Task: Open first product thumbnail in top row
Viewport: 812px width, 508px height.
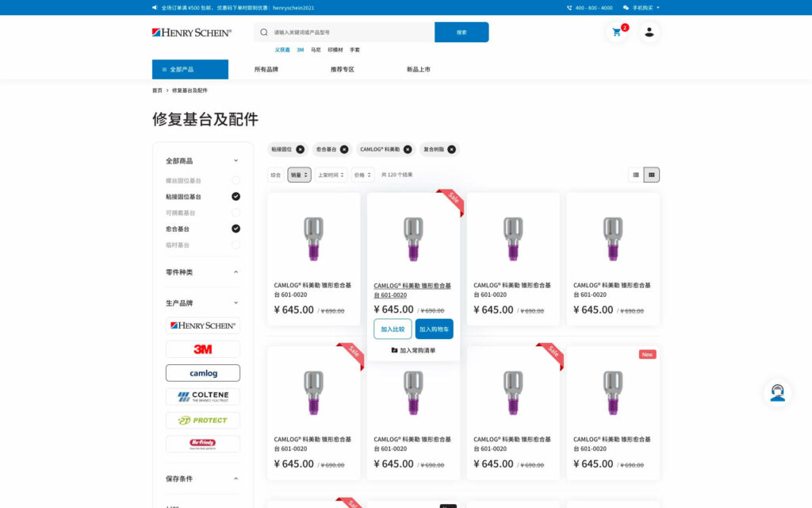Action: [x=314, y=238]
